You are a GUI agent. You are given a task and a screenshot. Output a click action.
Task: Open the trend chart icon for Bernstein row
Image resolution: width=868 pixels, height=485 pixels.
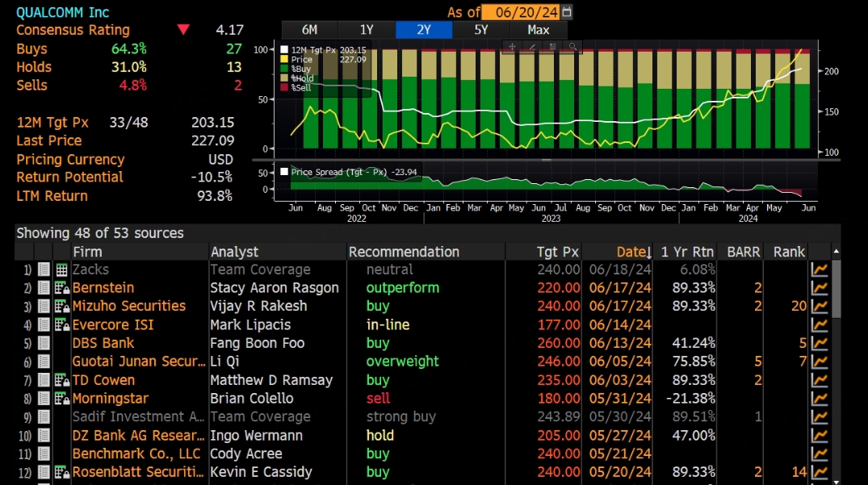point(820,288)
